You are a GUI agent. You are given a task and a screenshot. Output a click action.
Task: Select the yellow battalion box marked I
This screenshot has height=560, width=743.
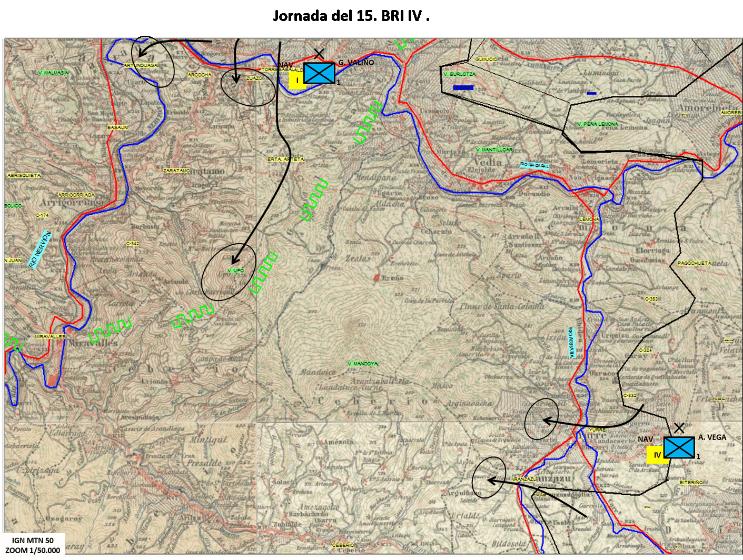(x=297, y=81)
